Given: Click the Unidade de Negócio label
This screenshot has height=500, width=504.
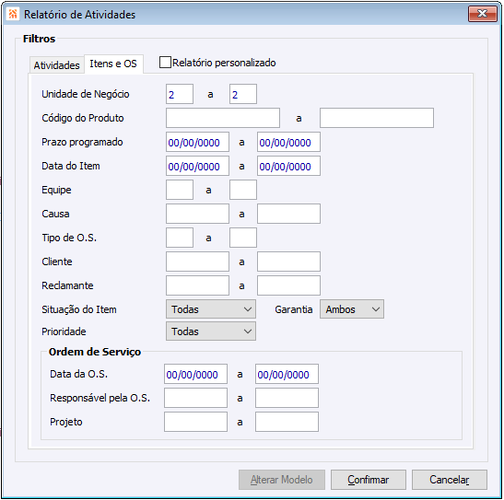Looking at the screenshot, I should coord(85,94).
